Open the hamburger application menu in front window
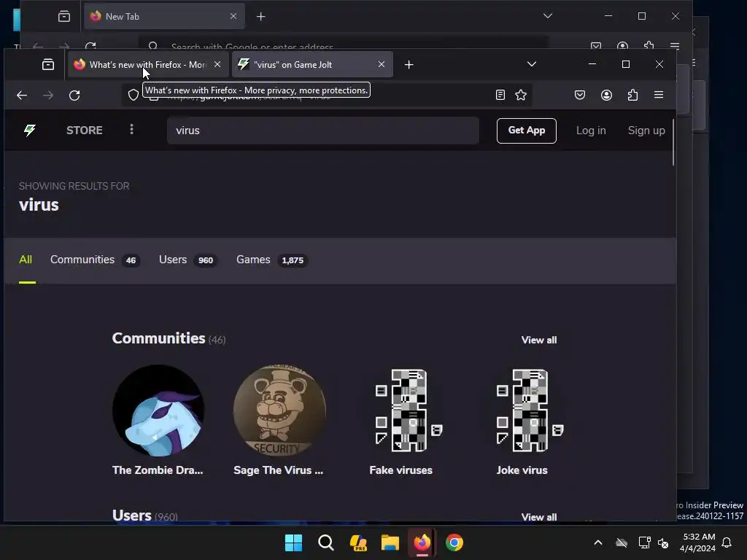The height and width of the screenshot is (560, 747). [659, 95]
